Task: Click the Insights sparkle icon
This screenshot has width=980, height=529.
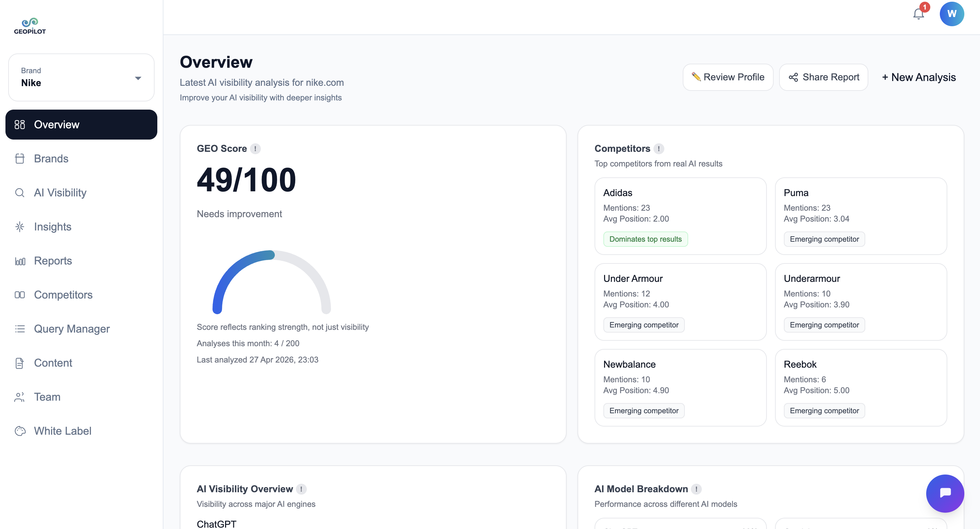Action: pos(20,227)
